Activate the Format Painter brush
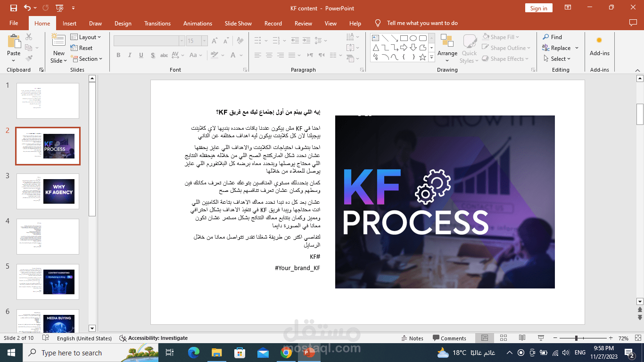 point(29,58)
